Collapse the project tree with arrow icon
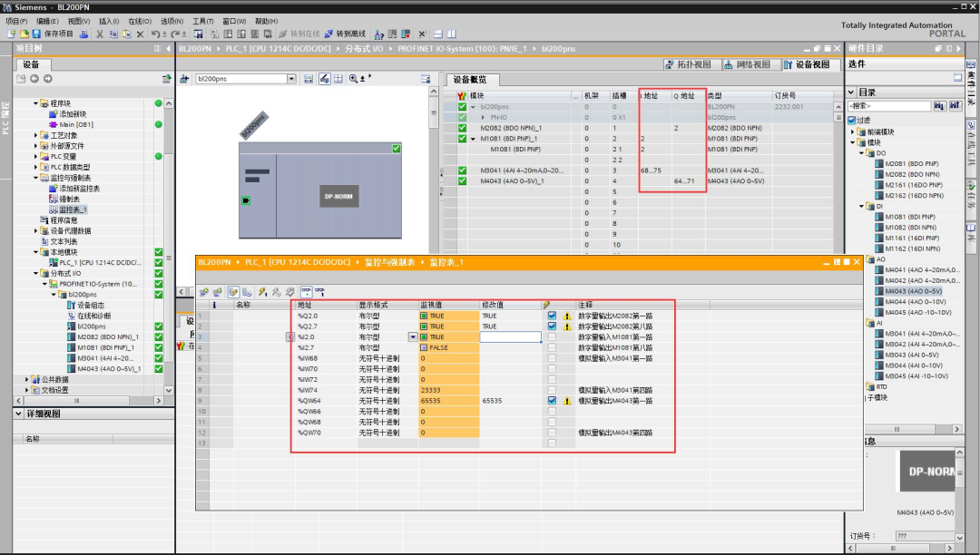The height and width of the screenshot is (555, 980). [168, 48]
